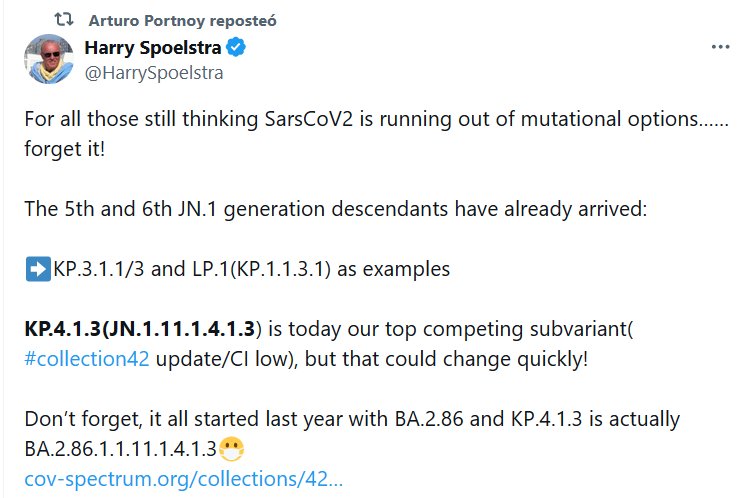Open the @HarrySpoelstra handle
The image size is (752, 498).
[x=154, y=72]
